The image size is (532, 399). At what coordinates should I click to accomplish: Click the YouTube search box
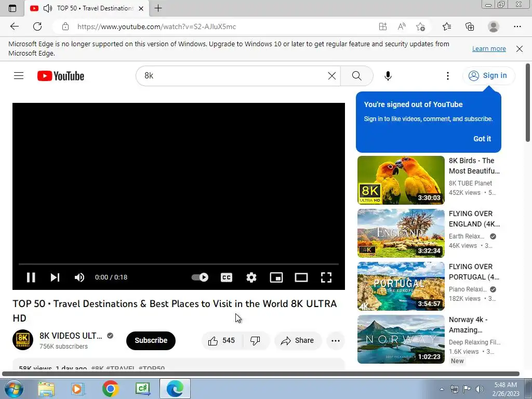[234, 76]
